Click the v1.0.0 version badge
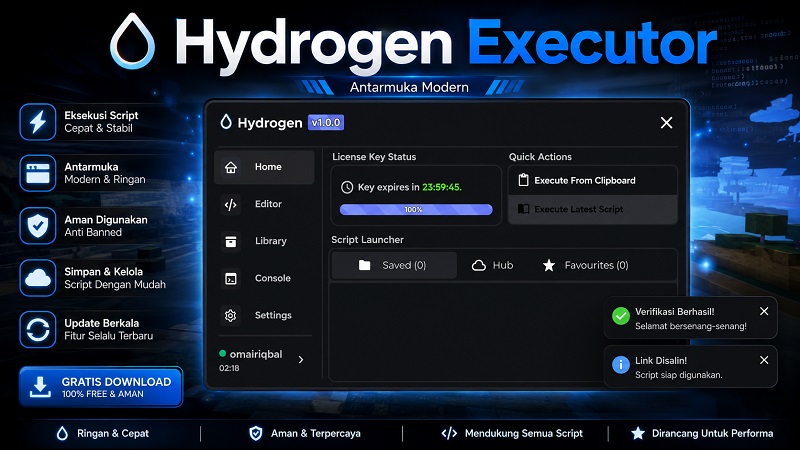This screenshot has height=450, width=800. click(326, 122)
